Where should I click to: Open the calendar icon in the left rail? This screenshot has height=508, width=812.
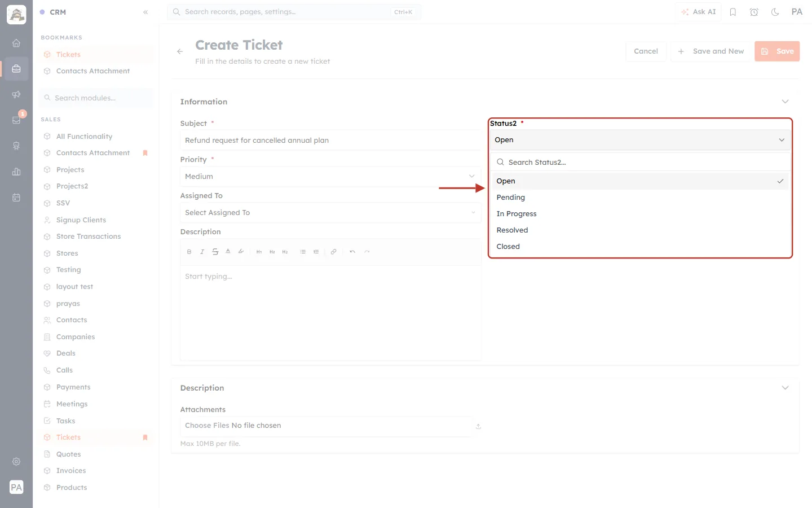coord(16,198)
